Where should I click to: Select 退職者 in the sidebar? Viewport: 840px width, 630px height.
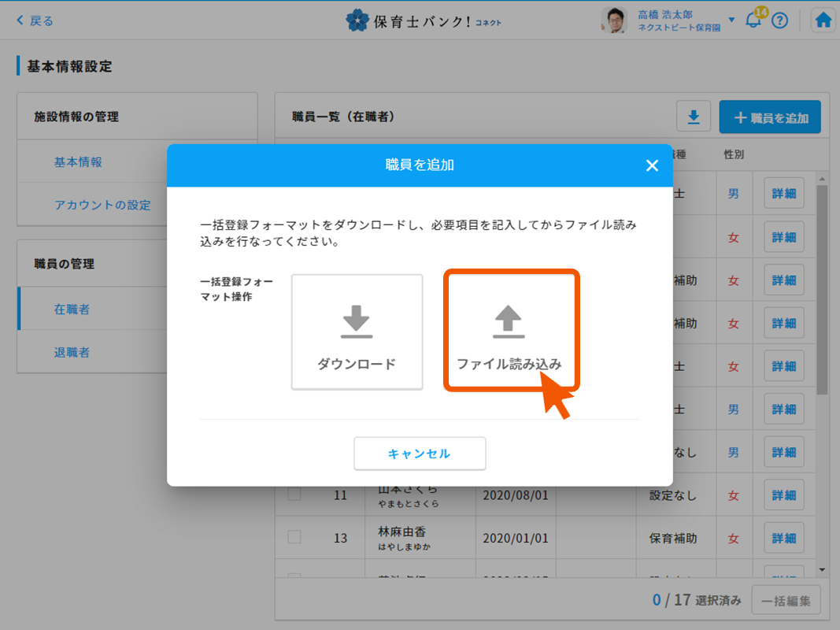point(72,352)
